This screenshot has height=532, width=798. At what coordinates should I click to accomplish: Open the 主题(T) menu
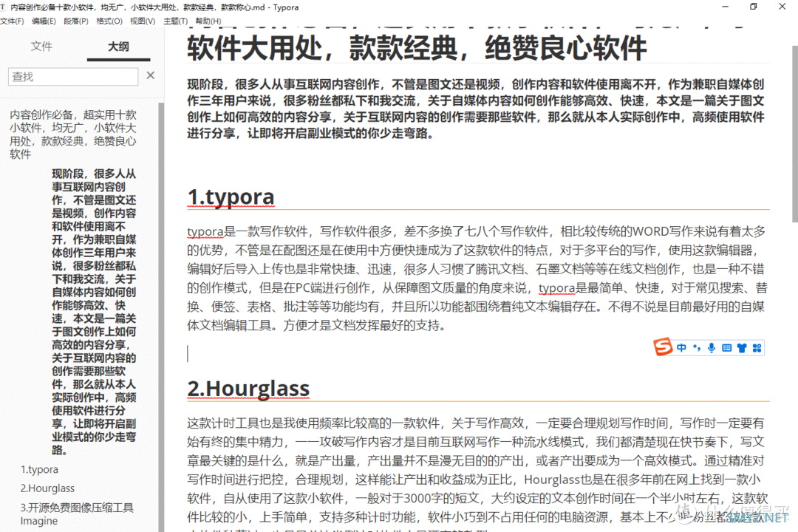click(x=176, y=21)
